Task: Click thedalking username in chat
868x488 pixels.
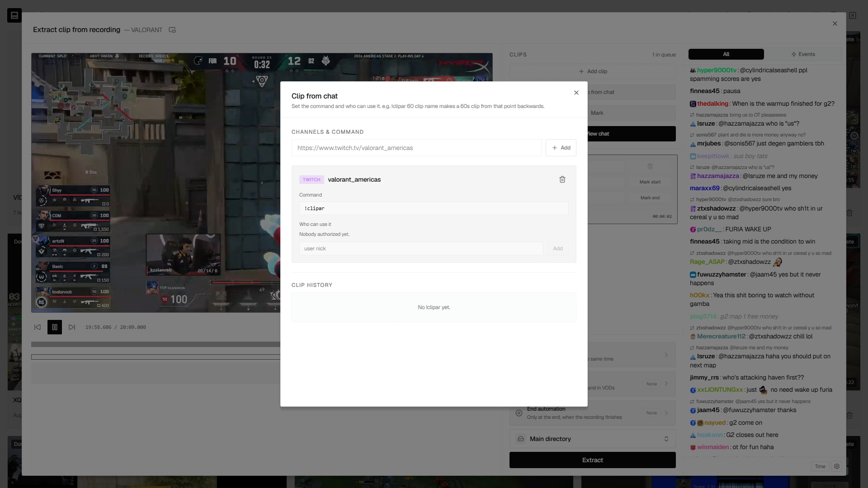Action: (x=712, y=103)
